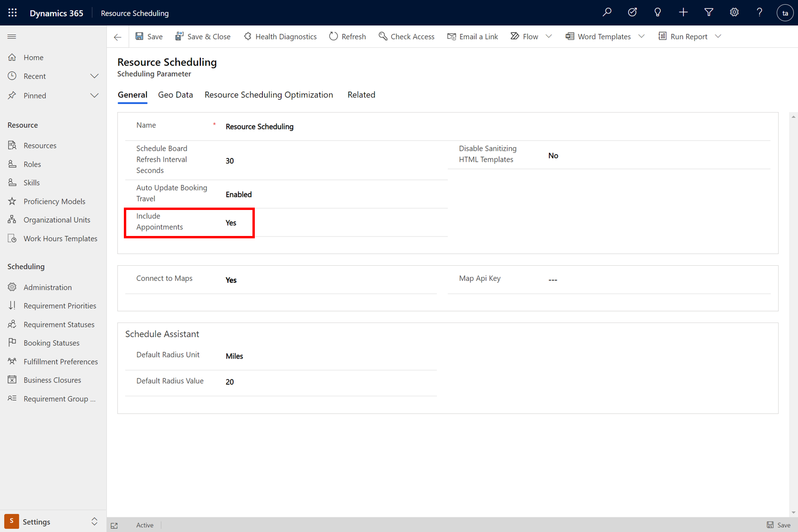The width and height of the screenshot is (798, 532).
Task: Open Pinned in the sidebar
Action: pyautogui.click(x=35, y=96)
